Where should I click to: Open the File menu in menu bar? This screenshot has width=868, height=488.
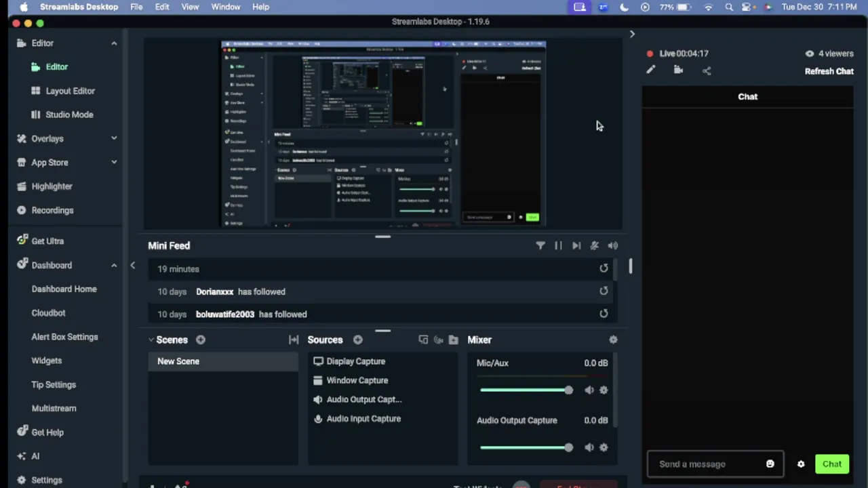(136, 7)
